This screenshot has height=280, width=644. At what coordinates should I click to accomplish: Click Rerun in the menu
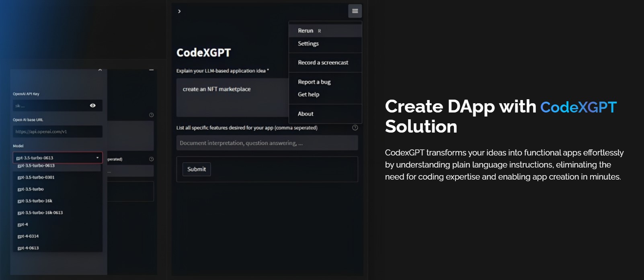pos(306,31)
